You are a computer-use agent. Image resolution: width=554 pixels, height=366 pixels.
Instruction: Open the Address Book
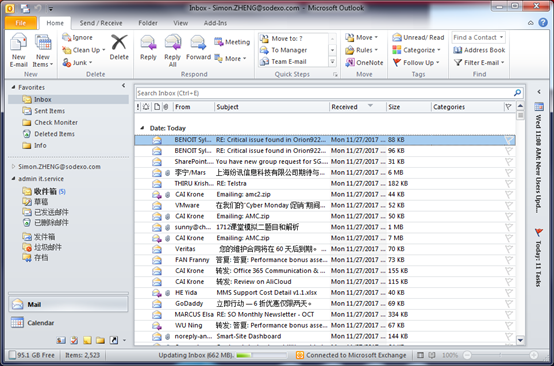pyautogui.click(x=479, y=50)
